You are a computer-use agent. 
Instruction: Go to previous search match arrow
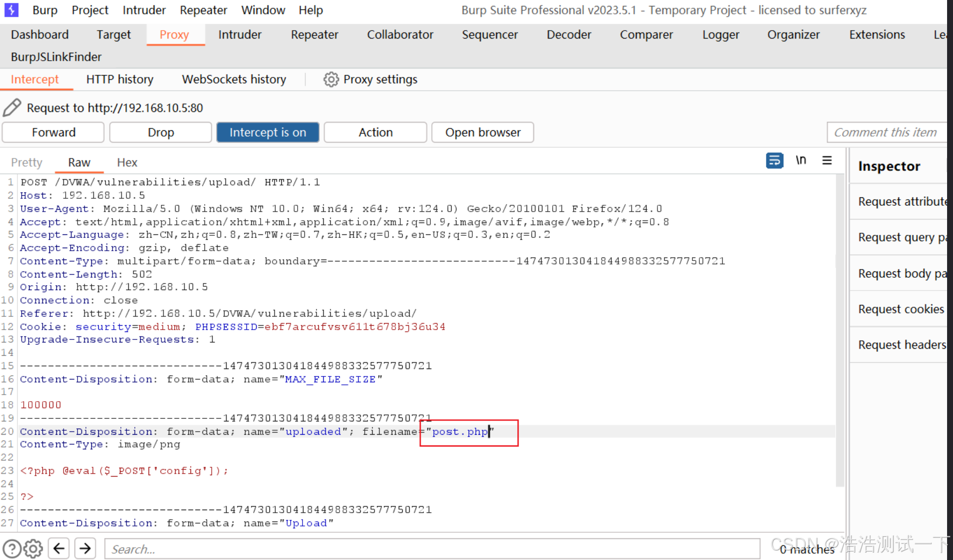coord(59,549)
